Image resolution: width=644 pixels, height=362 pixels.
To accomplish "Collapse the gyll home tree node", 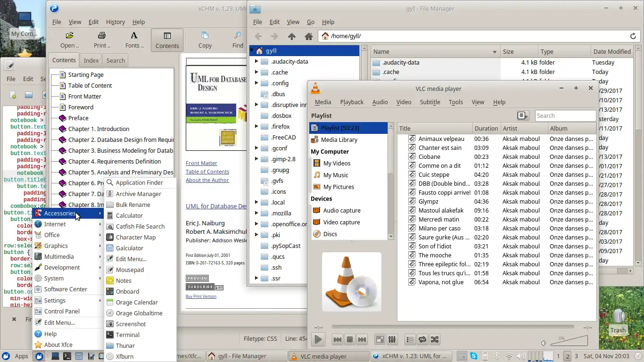I will tap(252, 50).
